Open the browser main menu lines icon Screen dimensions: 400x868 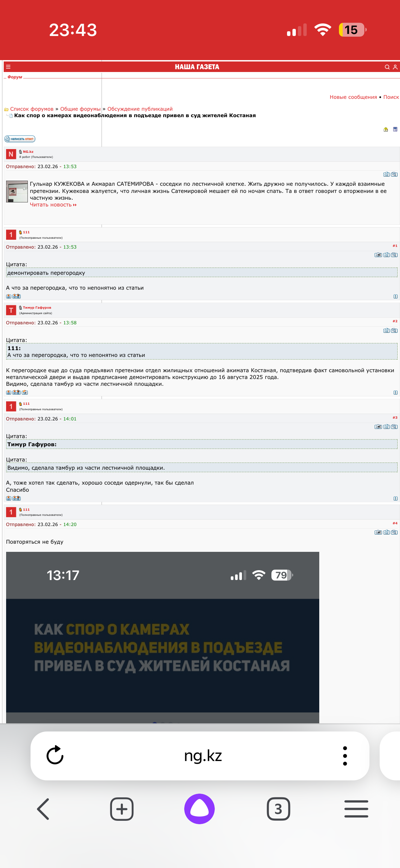[x=356, y=809]
